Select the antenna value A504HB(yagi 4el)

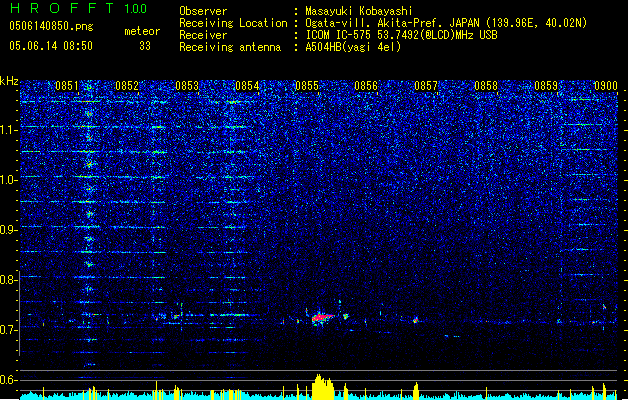(x=353, y=47)
